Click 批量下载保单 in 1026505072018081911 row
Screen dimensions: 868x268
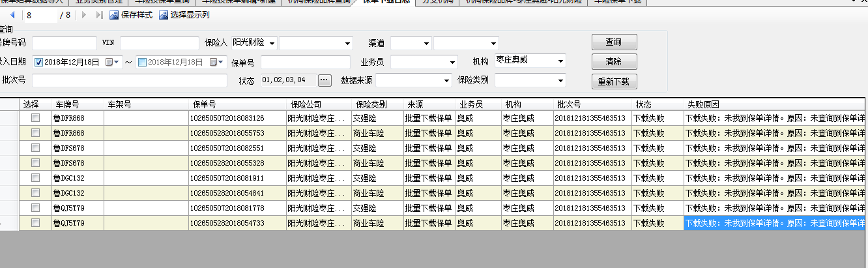430,178
